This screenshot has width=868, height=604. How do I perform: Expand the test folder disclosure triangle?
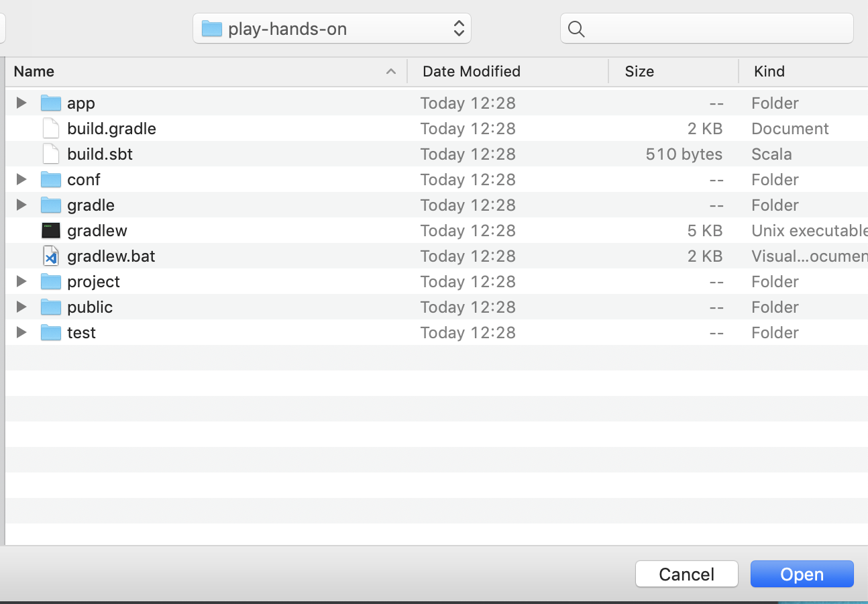(x=21, y=332)
